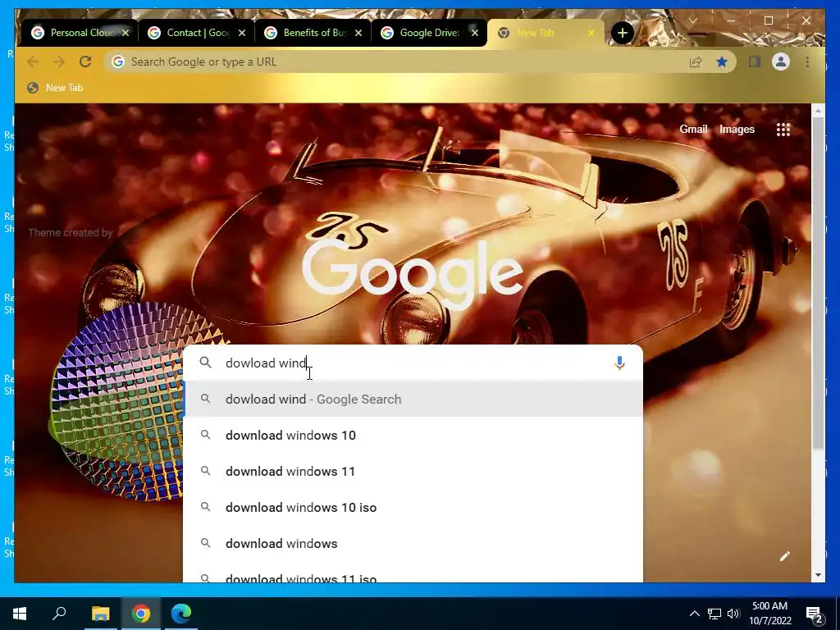Switch to the Google Drive tab

pyautogui.click(x=430, y=33)
